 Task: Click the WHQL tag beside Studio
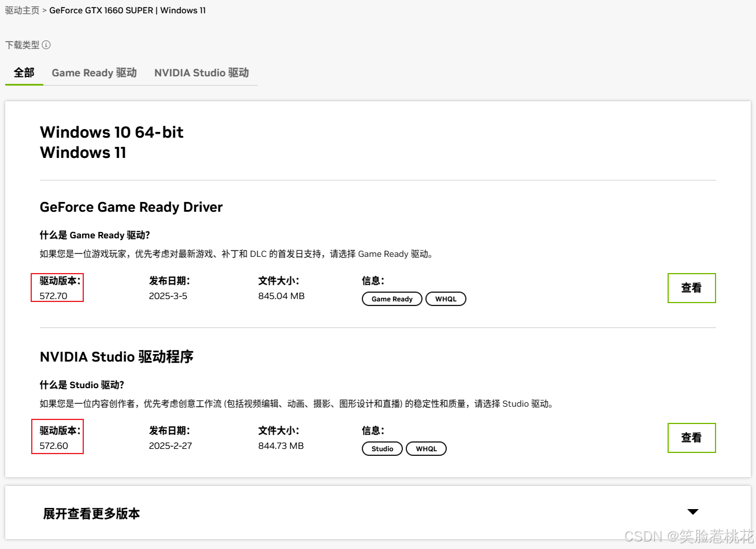pos(427,449)
